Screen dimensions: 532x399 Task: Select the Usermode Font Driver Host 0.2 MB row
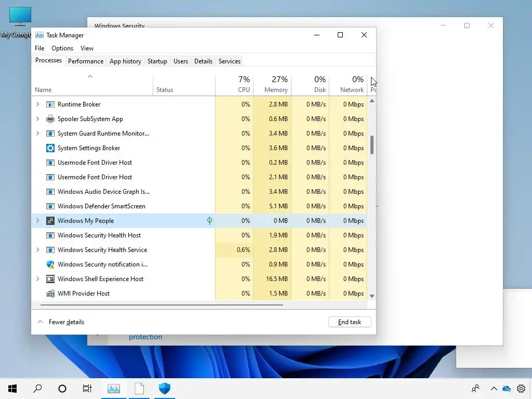(x=199, y=163)
